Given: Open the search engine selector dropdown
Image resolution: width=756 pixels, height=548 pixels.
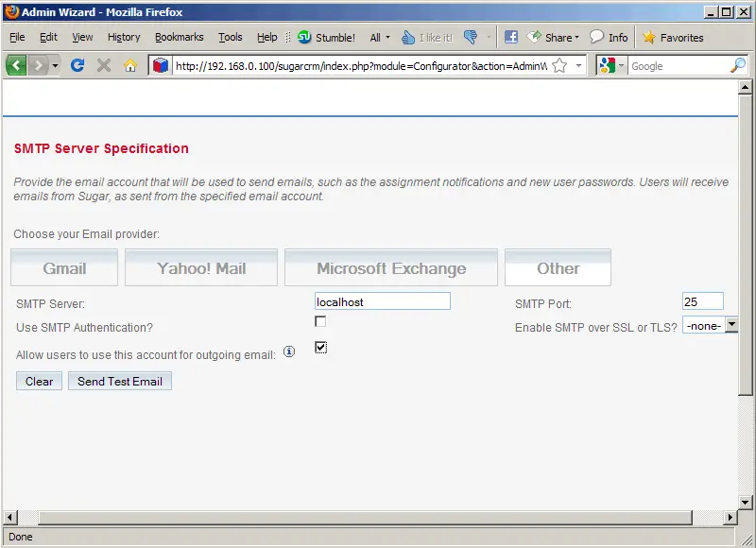Looking at the screenshot, I should (x=611, y=65).
